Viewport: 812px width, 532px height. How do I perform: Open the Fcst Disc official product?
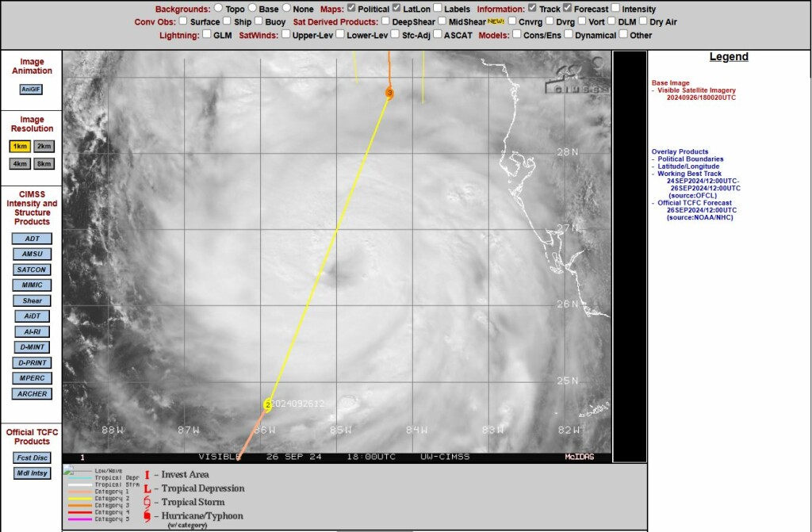(x=32, y=457)
